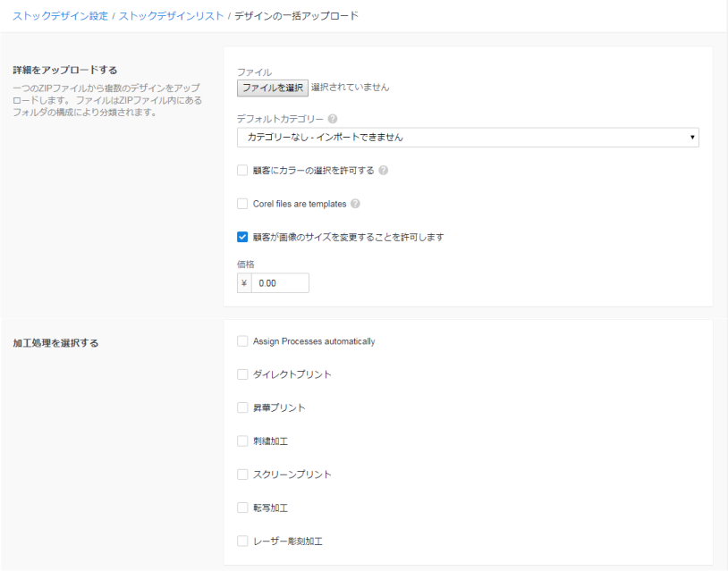The width and height of the screenshot is (728, 571).
Task: Click the ¥ currency prefix on price field
Action: [x=244, y=283]
